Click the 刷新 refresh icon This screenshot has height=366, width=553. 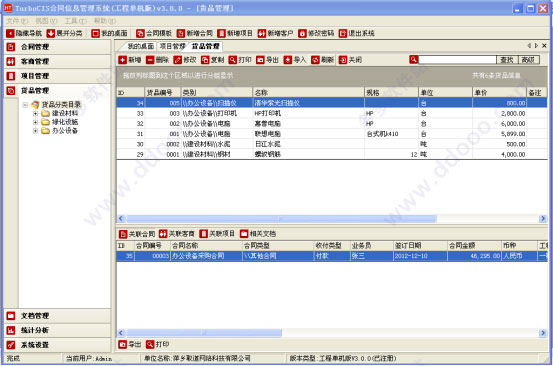click(x=315, y=60)
